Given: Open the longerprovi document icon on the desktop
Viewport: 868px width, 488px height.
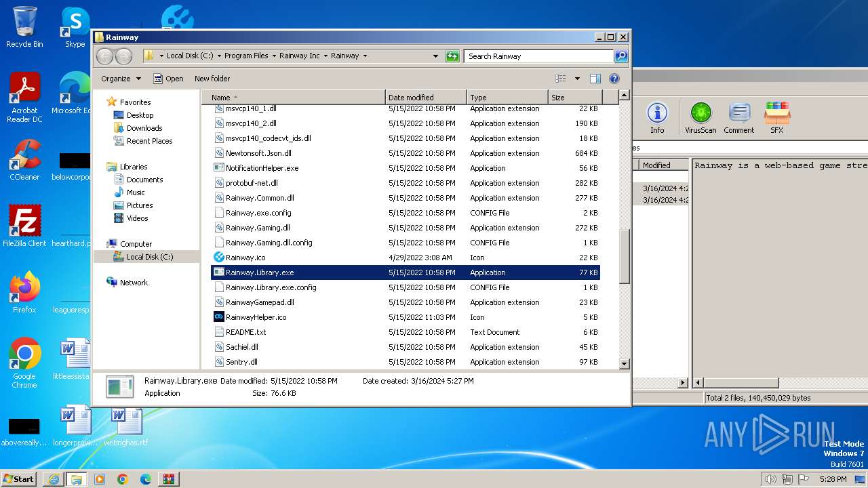Looking at the screenshot, I should click(x=75, y=426).
